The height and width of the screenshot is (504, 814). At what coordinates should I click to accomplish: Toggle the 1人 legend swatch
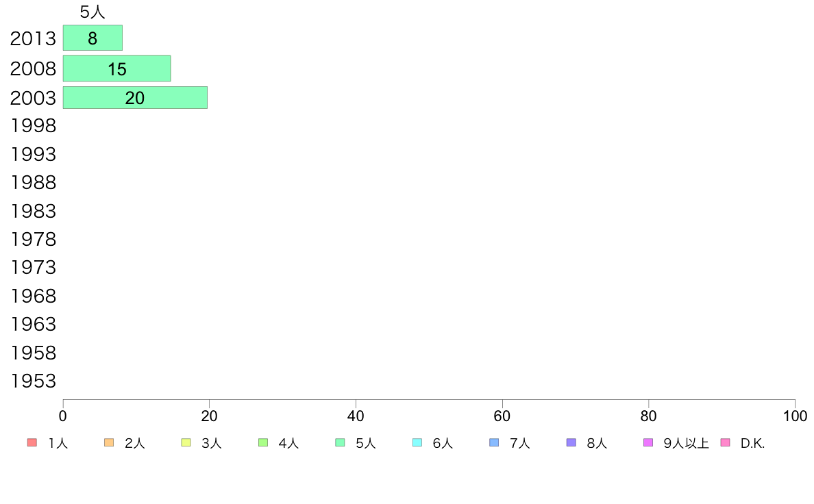point(32,443)
